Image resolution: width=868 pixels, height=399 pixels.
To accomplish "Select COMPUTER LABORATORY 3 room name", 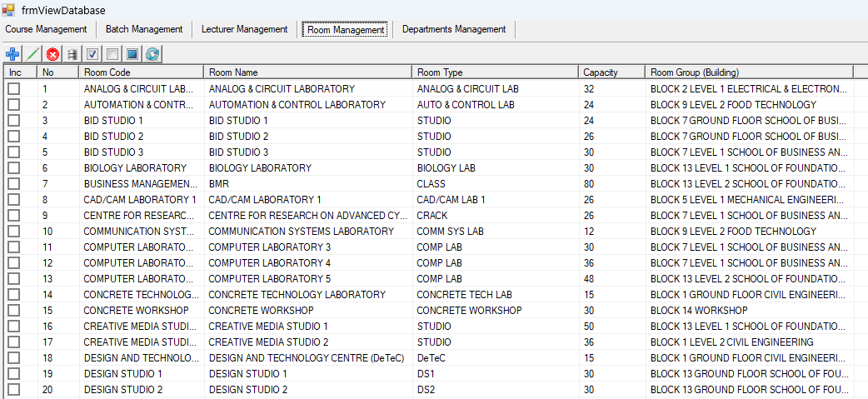I will pyautogui.click(x=270, y=247).
